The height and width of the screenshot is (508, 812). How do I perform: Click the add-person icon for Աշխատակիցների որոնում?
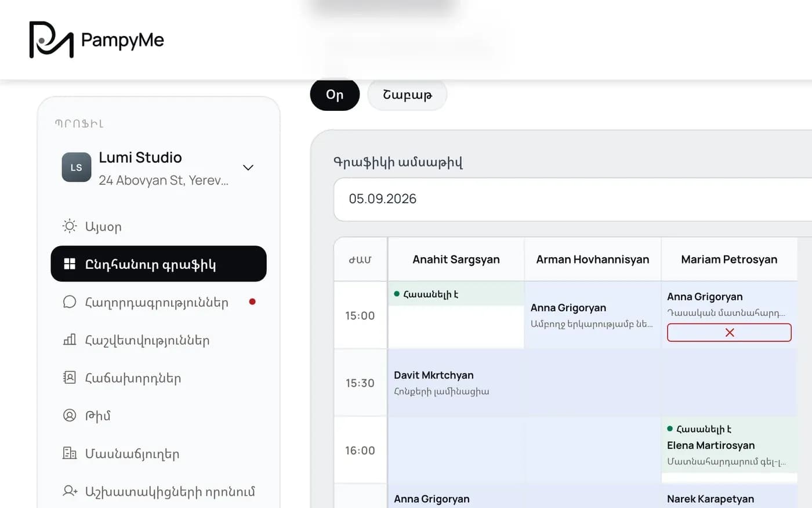pyautogui.click(x=70, y=491)
